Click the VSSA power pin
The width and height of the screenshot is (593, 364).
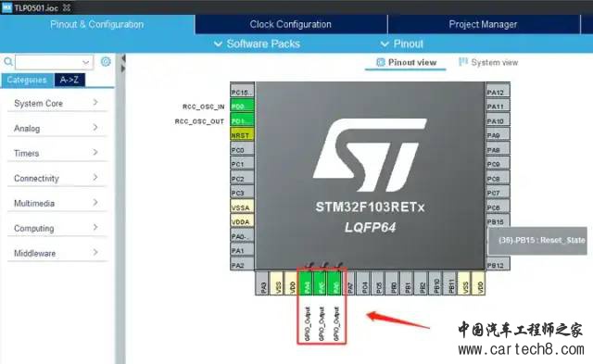(242, 207)
